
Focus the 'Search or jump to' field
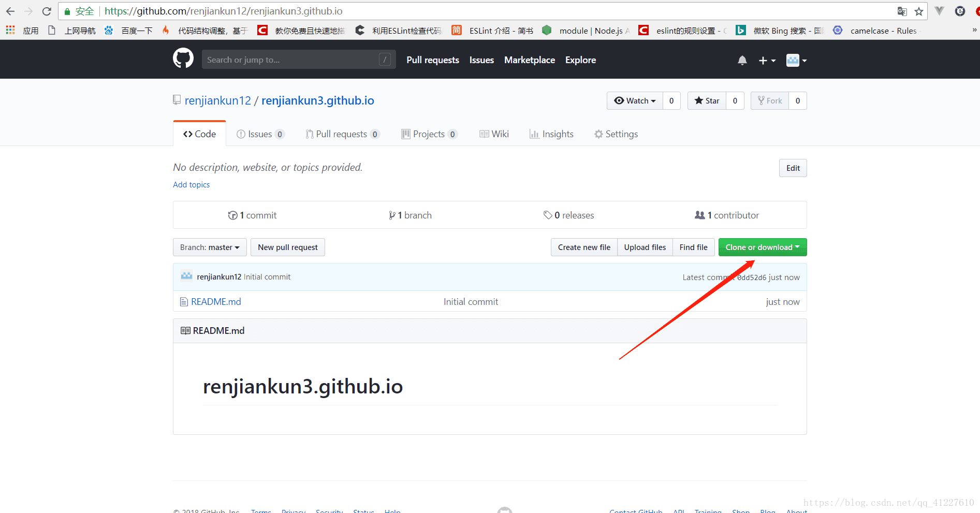point(299,60)
